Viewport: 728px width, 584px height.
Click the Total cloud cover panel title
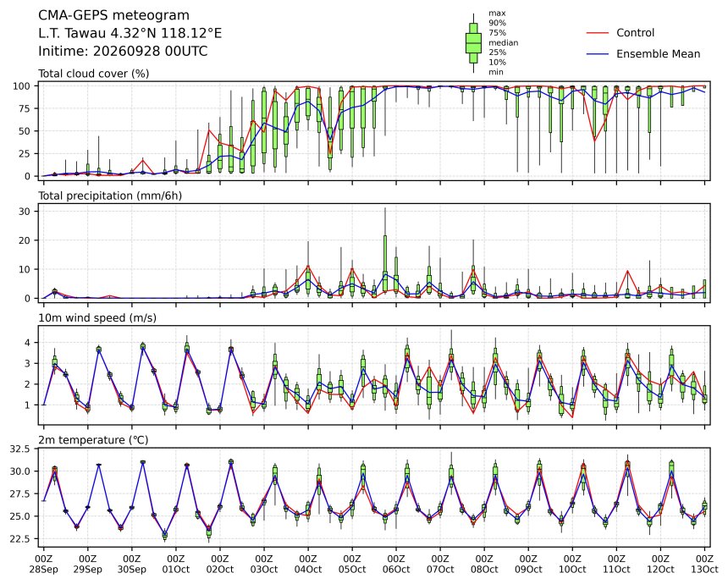coord(93,74)
